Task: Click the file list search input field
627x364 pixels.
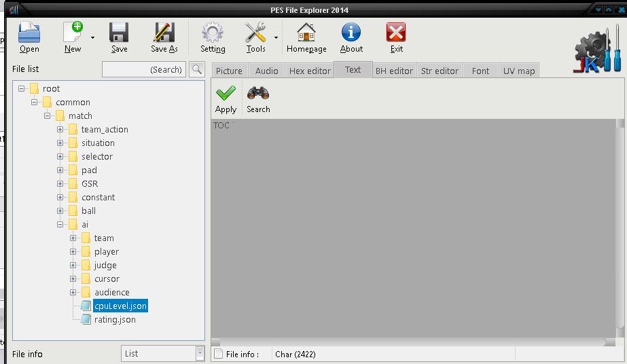Action: (x=144, y=69)
